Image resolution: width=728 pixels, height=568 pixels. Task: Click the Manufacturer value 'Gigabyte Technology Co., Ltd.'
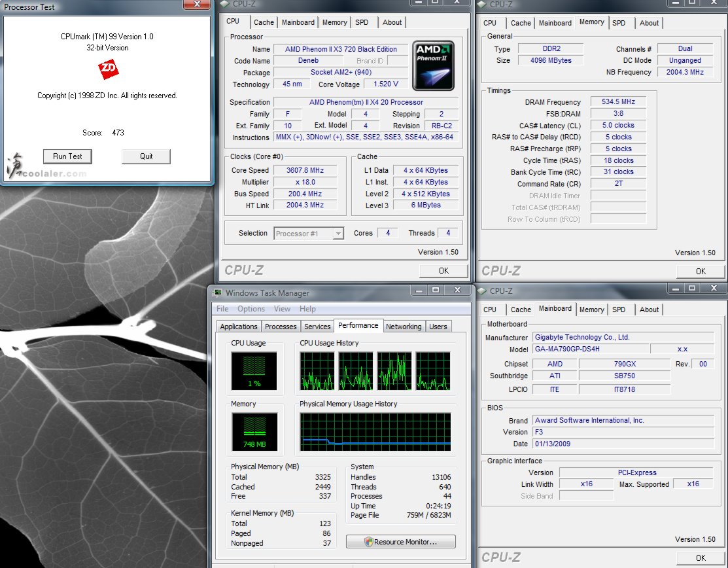click(x=623, y=337)
